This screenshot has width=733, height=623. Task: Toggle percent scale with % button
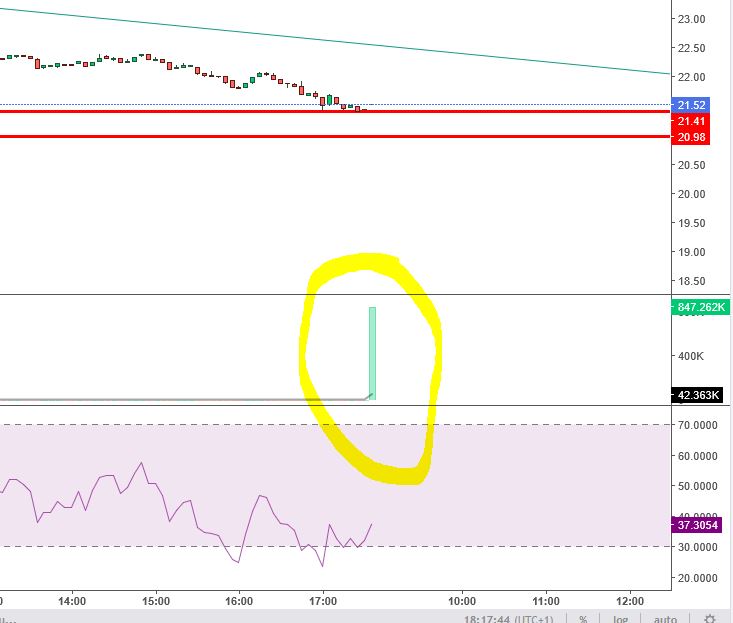583,619
